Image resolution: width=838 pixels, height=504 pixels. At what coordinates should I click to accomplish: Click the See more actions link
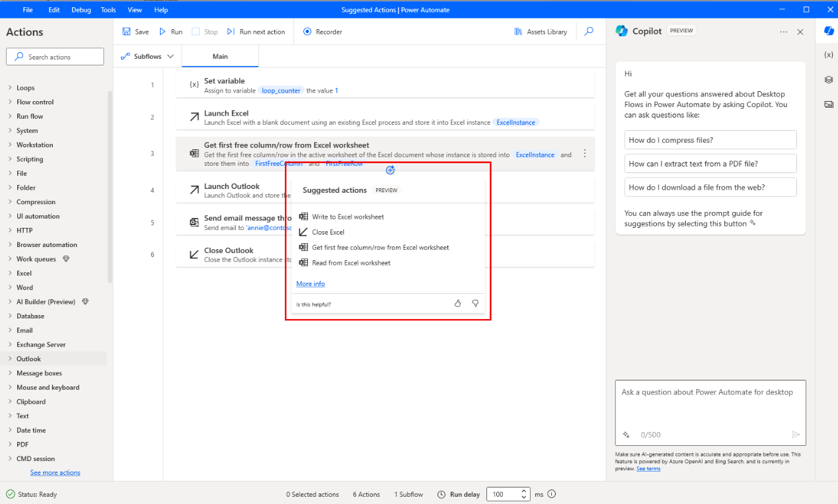click(55, 472)
